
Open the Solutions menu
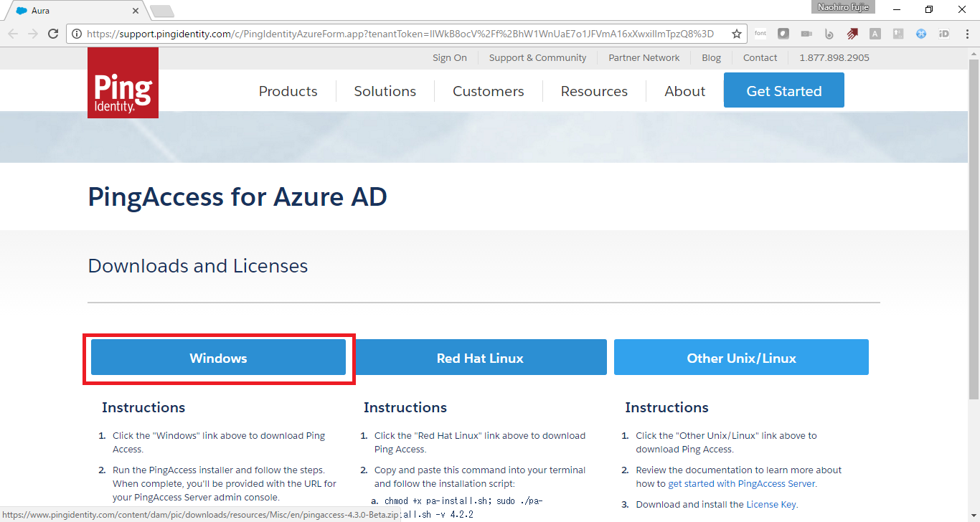pyautogui.click(x=385, y=90)
